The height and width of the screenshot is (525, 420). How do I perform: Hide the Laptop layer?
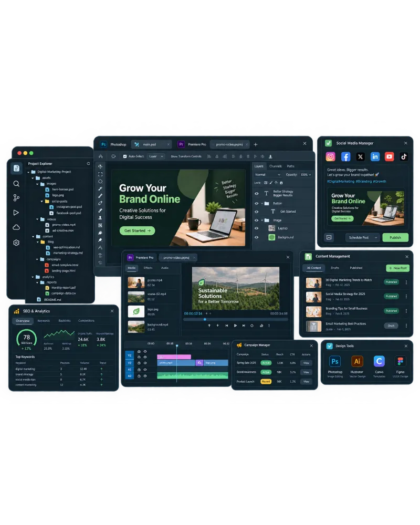[257, 228]
